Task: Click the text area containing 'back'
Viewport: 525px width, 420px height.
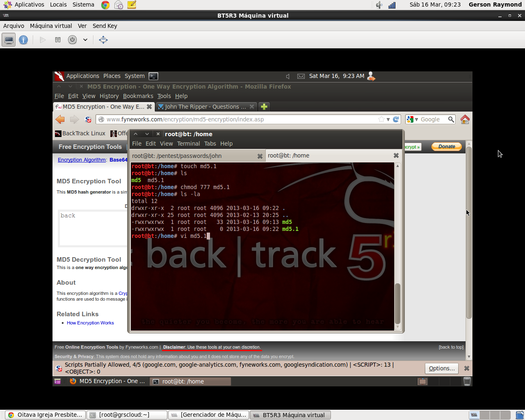Action: pos(93,228)
